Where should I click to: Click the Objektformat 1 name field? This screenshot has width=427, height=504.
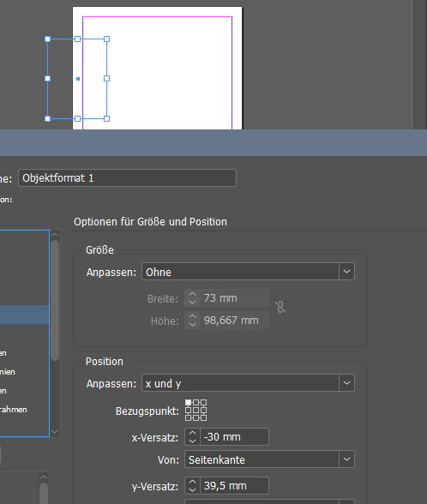point(127,177)
